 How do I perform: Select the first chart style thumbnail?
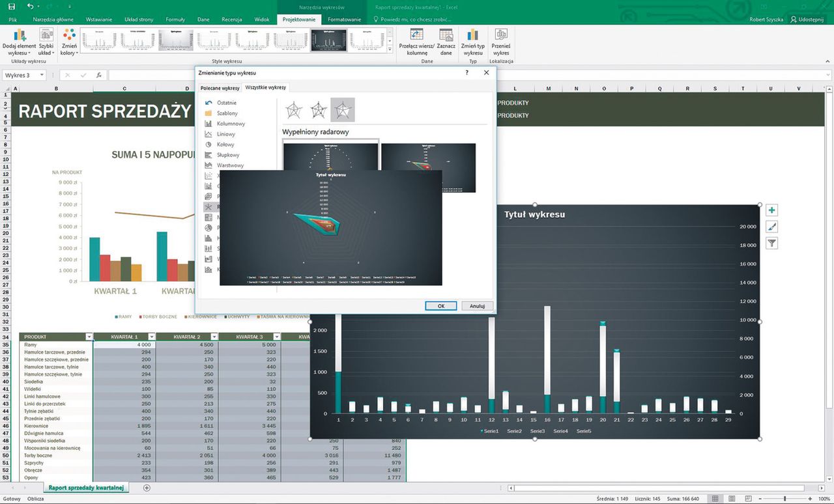tap(100, 40)
